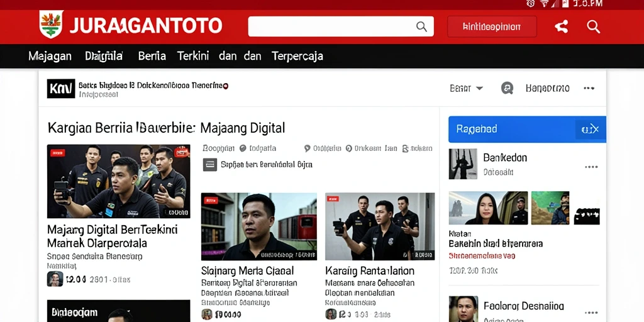The height and width of the screenshot is (322, 644).
Task: Open the three-dot menu in the channel bar
Action: coord(589,88)
